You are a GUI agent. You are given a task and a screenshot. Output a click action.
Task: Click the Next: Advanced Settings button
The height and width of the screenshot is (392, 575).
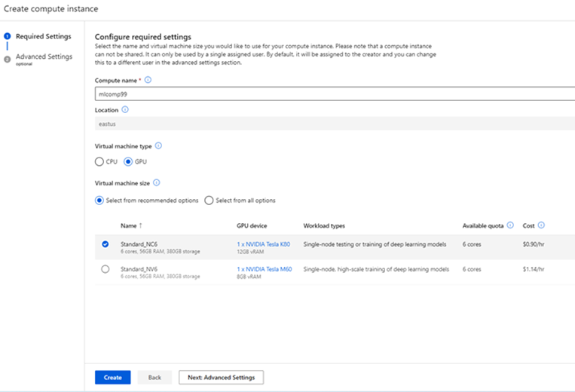[x=220, y=377]
